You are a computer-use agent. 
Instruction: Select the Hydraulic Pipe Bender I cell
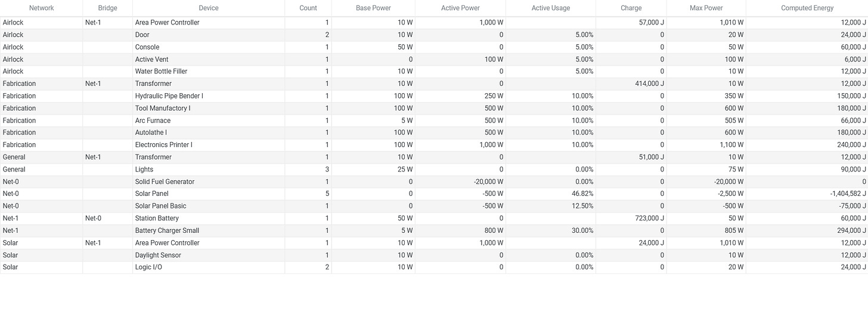click(x=209, y=96)
